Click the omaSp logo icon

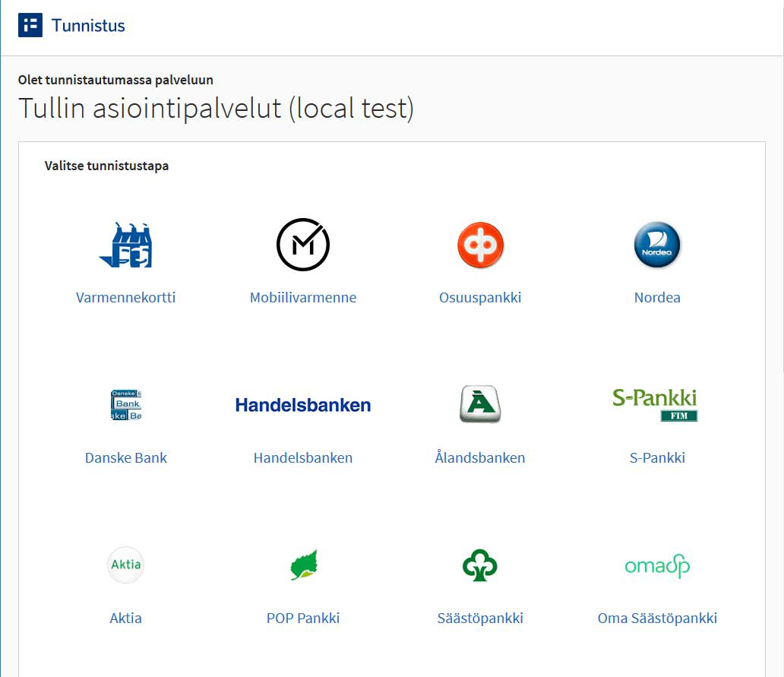[x=657, y=566]
